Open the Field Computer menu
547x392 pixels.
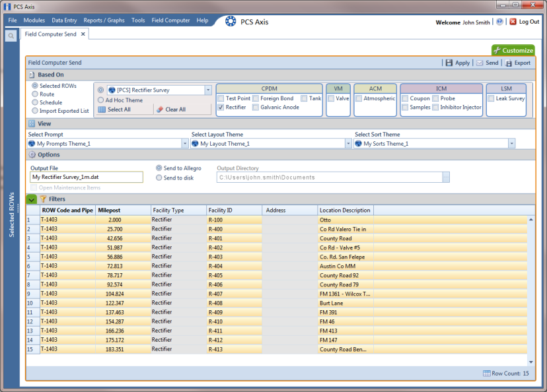click(170, 20)
